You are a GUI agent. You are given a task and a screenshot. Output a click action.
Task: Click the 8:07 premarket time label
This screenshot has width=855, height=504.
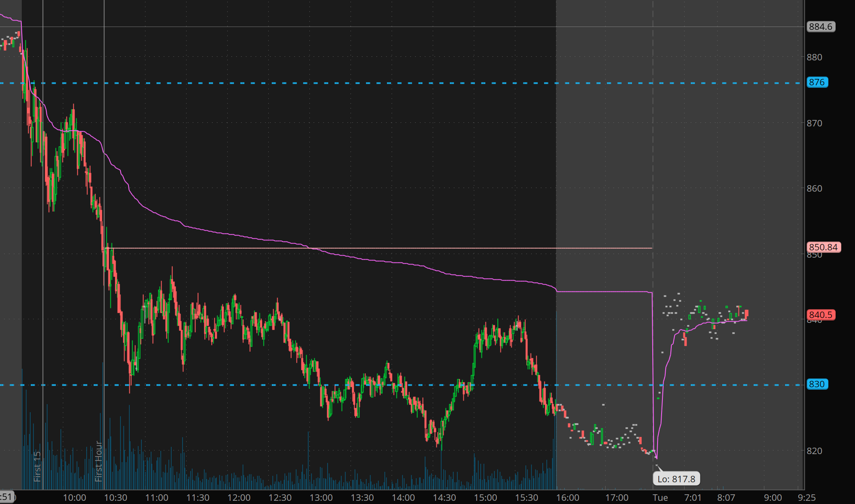726,498
